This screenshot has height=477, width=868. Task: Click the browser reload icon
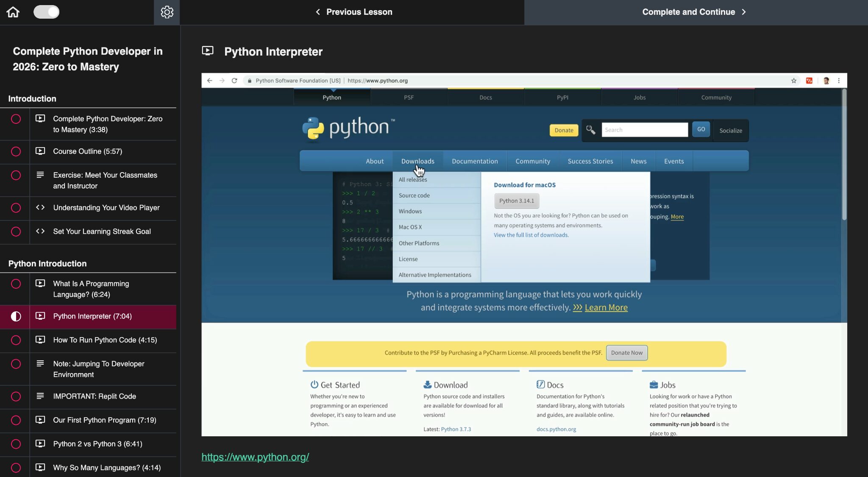234,81
